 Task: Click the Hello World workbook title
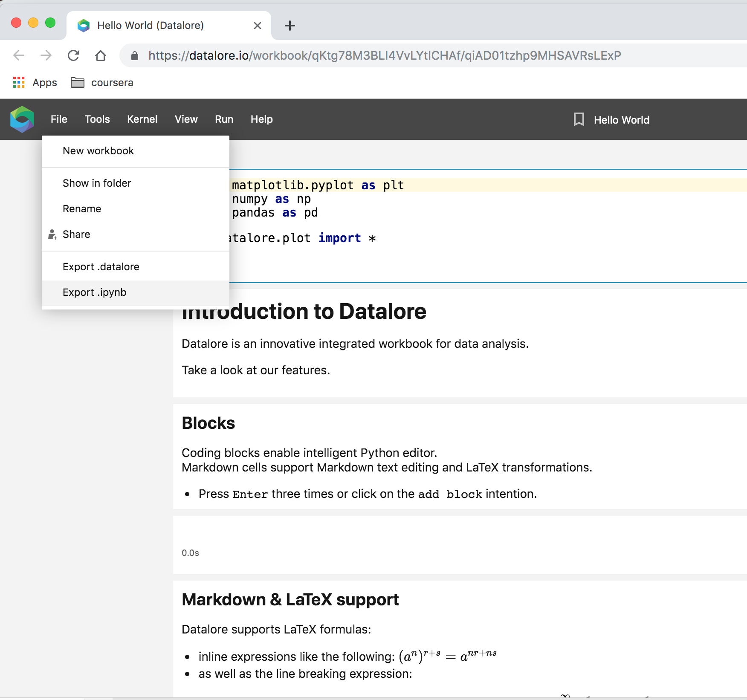pos(621,120)
